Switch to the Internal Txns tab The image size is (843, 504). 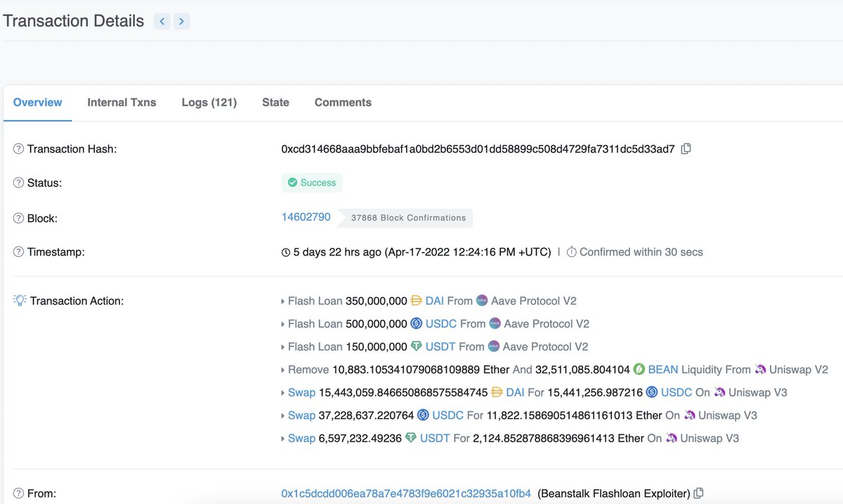click(x=122, y=102)
